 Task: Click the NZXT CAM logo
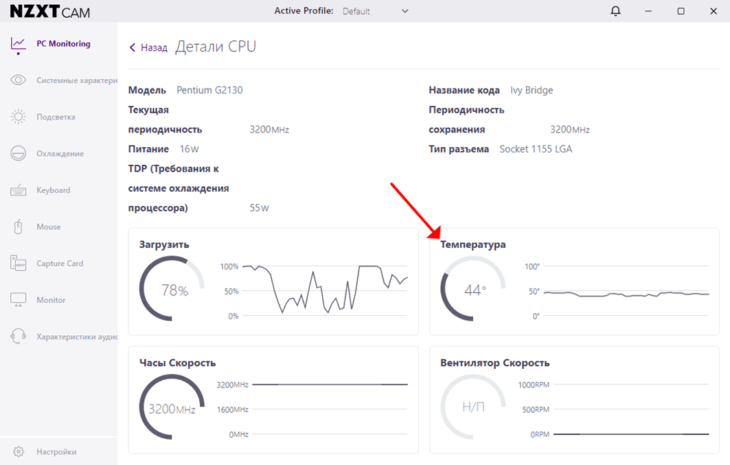coord(50,11)
